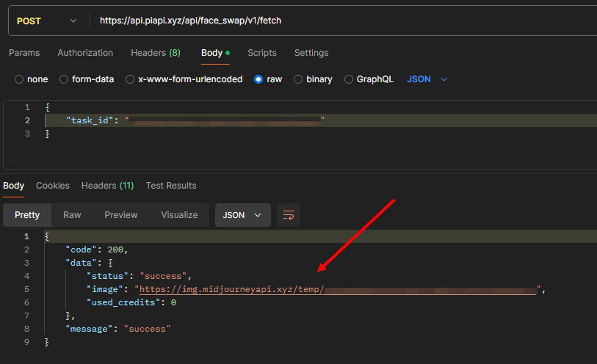Click the "message": "success" line
The width and height of the screenshot is (597, 364).
coord(118,329)
